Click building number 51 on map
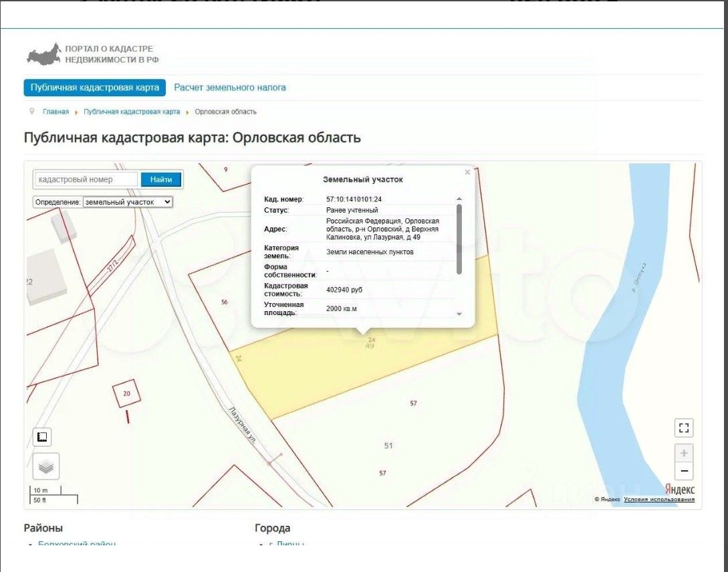The width and height of the screenshot is (728, 572). [388, 446]
